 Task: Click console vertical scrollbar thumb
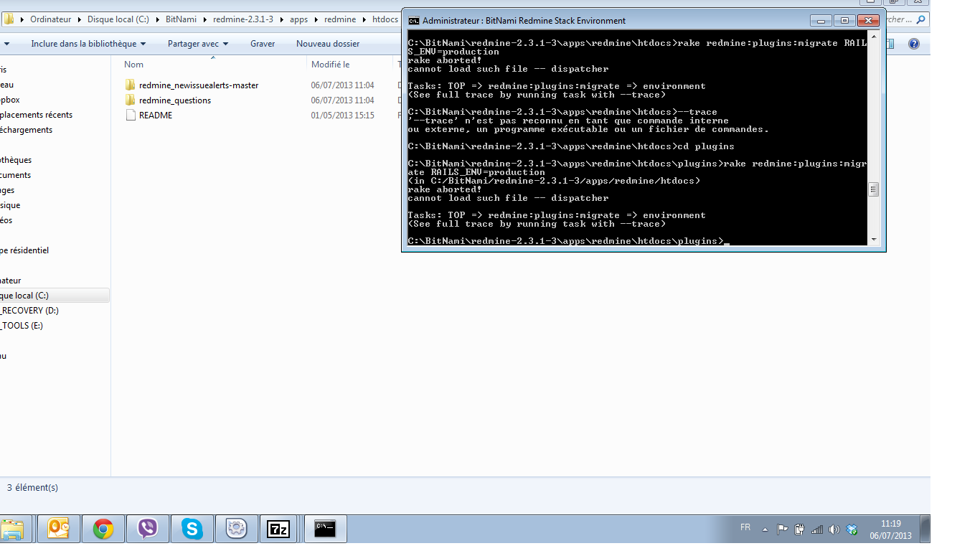[873, 189]
